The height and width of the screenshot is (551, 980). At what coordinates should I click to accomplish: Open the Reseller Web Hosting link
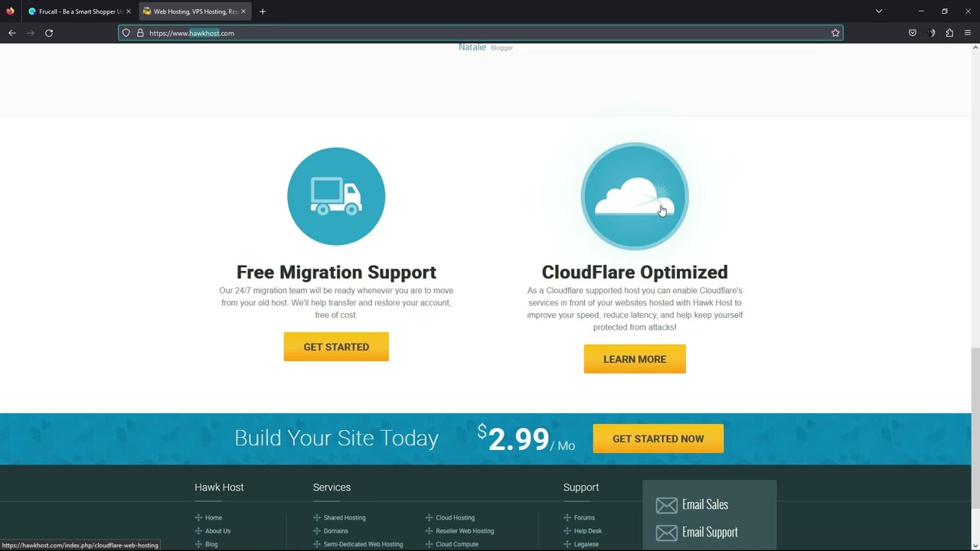[x=465, y=531]
